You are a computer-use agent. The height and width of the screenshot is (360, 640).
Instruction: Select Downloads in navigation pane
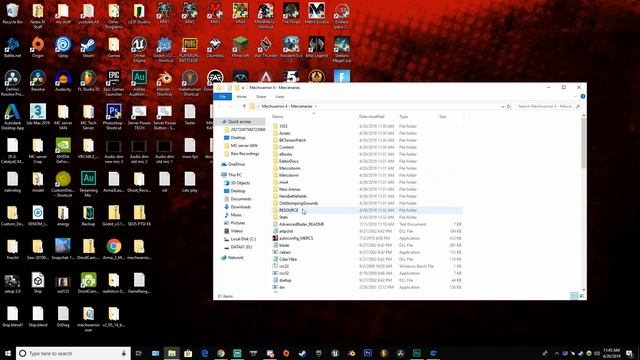pos(240,207)
